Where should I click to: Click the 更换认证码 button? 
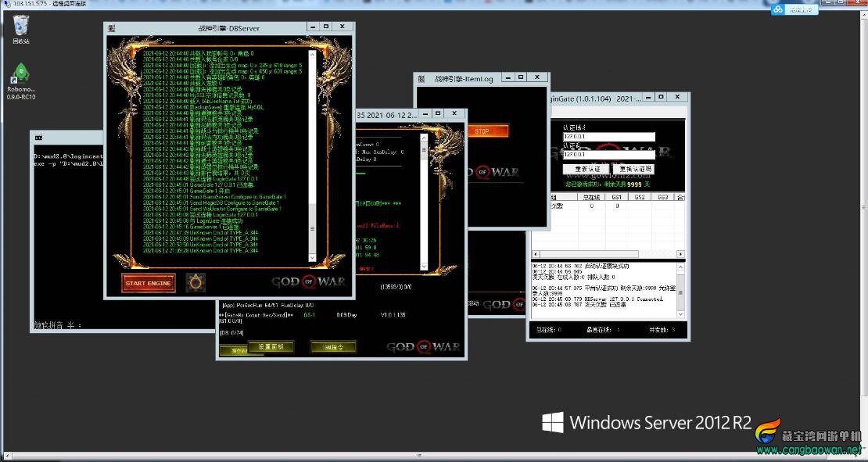(634, 169)
